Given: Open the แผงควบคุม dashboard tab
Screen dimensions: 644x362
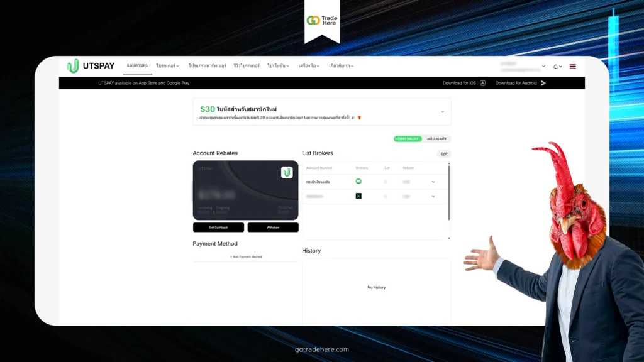Looking at the screenshot, I should pos(137,65).
